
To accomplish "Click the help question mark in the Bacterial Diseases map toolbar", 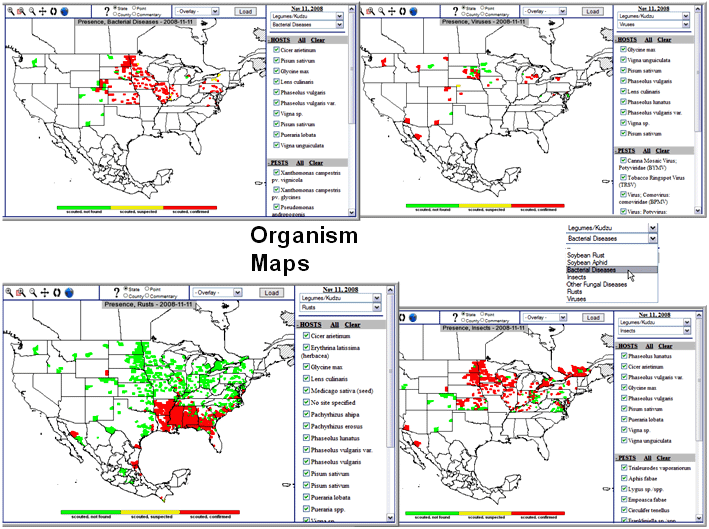I will (105, 12).
